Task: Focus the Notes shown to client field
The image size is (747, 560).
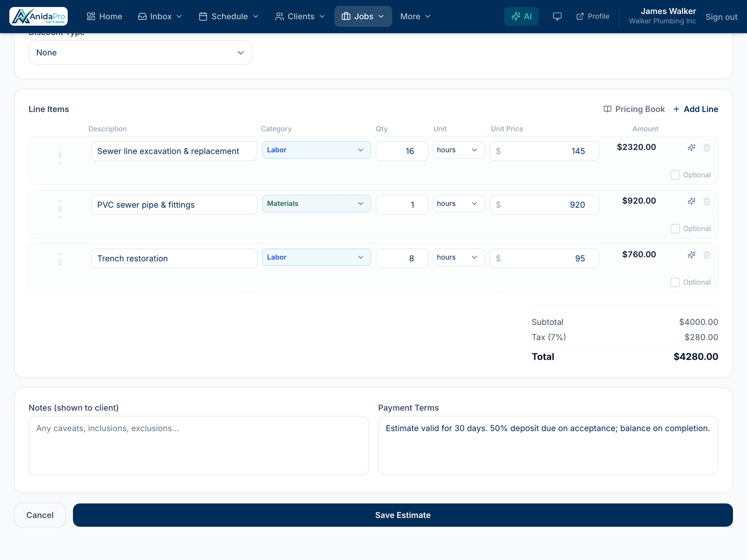Action: pos(198,446)
